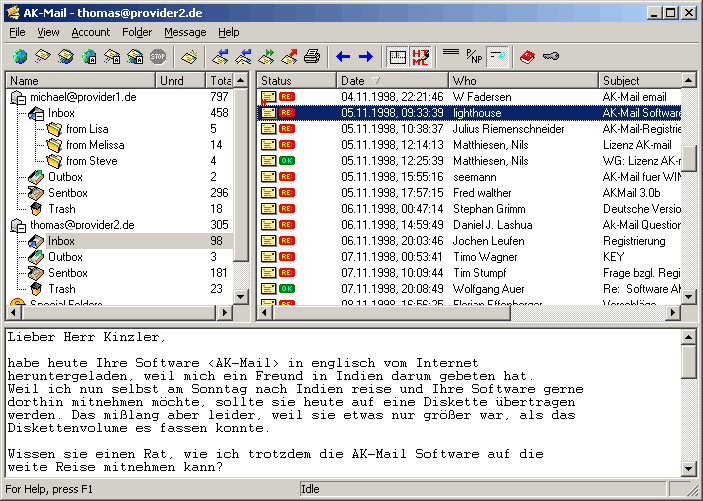Open the View menu

pyautogui.click(x=48, y=32)
